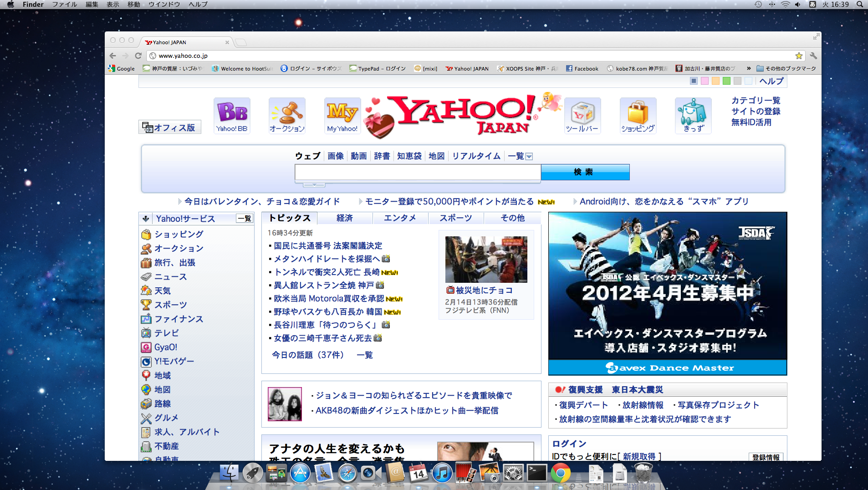Open 異人館レストラン全焼 神戸 headline
868x490 pixels.
click(324, 285)
